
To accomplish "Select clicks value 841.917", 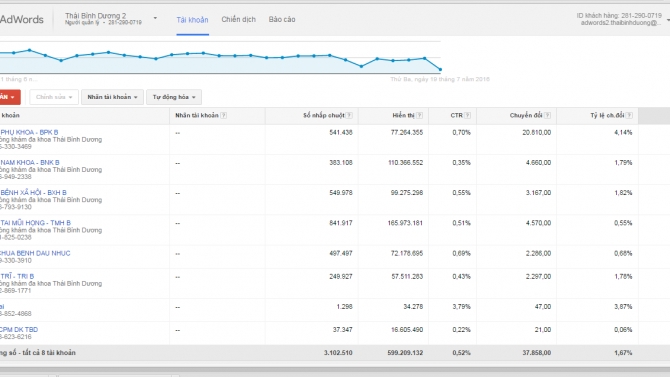I will (341, 223).
